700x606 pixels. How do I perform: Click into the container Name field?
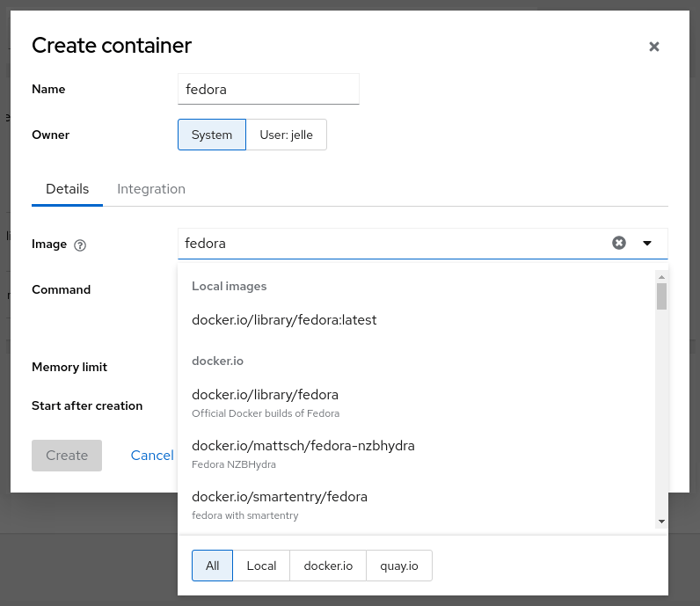(x=268, y=89)
